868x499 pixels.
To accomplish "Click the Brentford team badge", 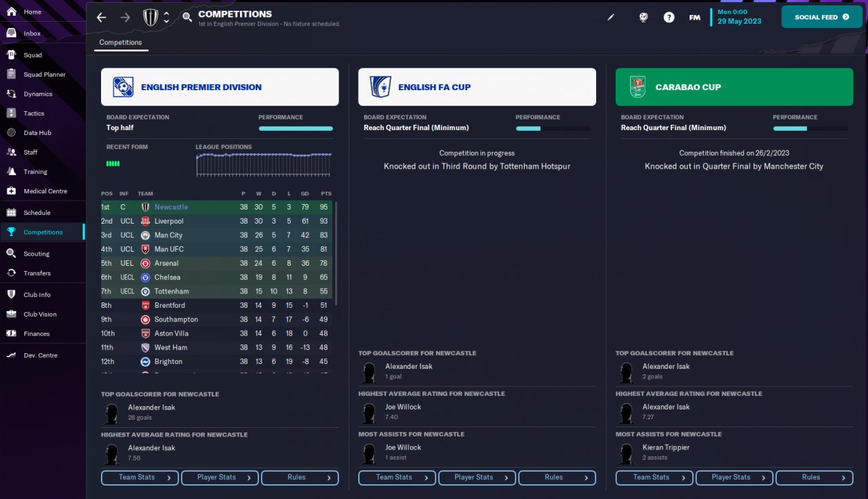I will (145, 305).
